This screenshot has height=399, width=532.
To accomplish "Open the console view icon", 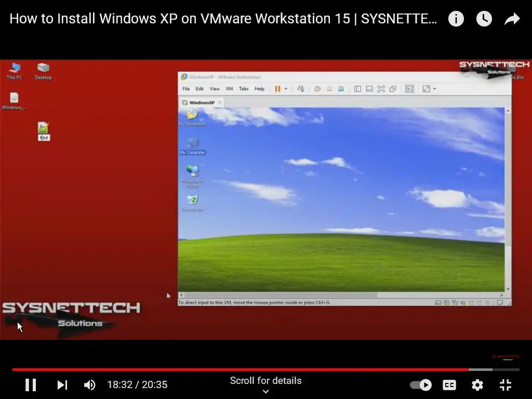I will tap(409, 89).
